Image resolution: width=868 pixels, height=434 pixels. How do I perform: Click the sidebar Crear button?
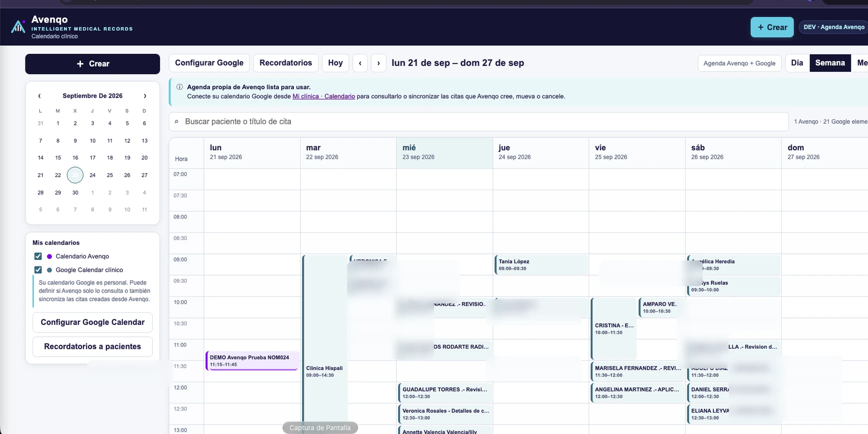(x=93, y=64)
